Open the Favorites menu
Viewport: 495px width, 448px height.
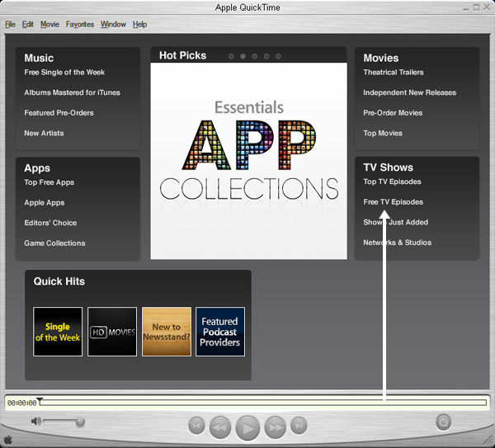tap(80, 24)
